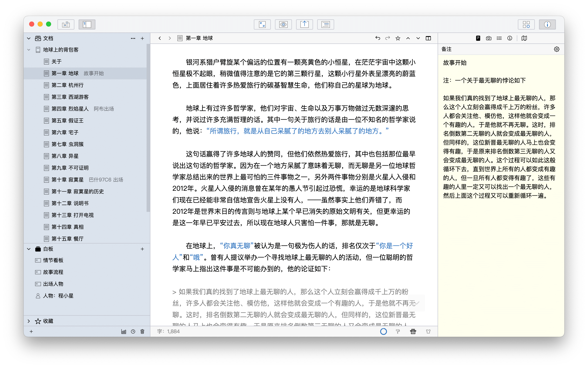Switch to outline list tab
Image resolution: width=588 pixels, height=368 pixels.
499,38
